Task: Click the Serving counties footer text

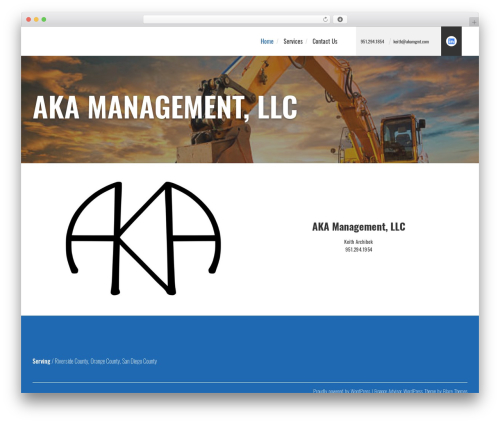Action: point(95,361)
